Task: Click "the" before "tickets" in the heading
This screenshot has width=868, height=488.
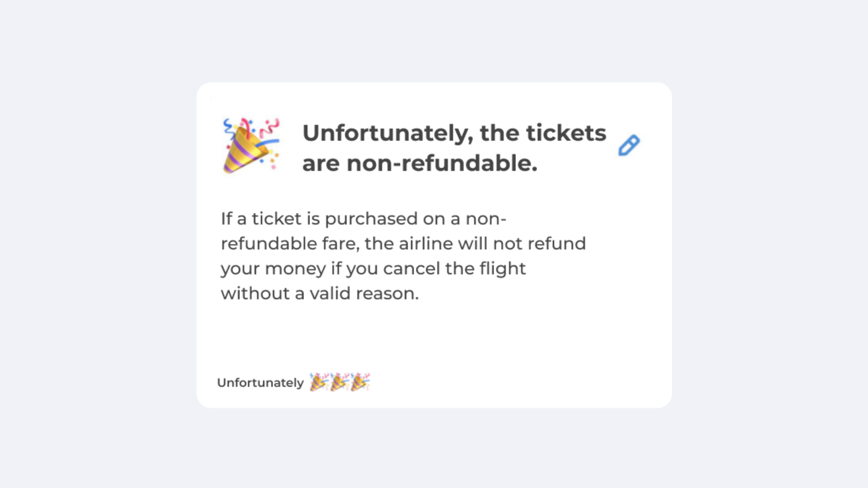Action: 500,133
